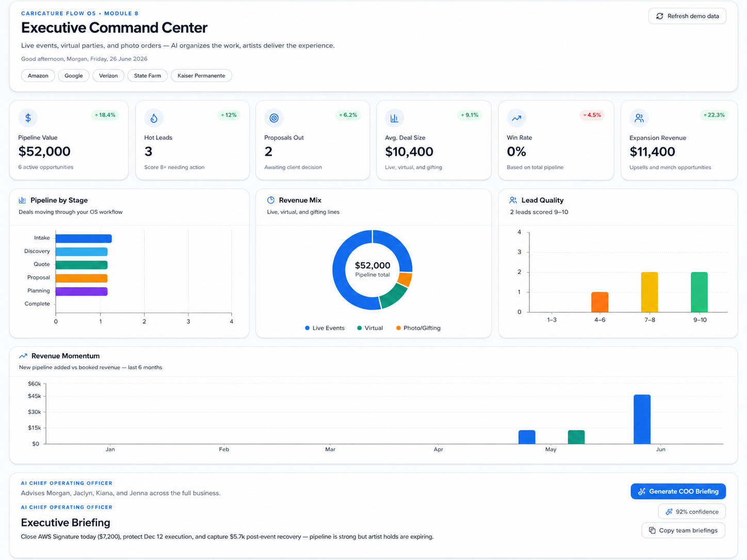This screenshot has width=747, height=560.
Task: Click the flame icon on Hot Leads card
Action: 154,118
